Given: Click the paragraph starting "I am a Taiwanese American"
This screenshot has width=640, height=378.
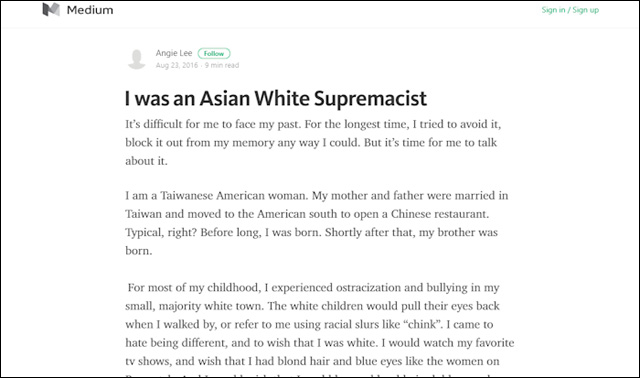Looking at the screenshot, I should (x=317, y=223).
